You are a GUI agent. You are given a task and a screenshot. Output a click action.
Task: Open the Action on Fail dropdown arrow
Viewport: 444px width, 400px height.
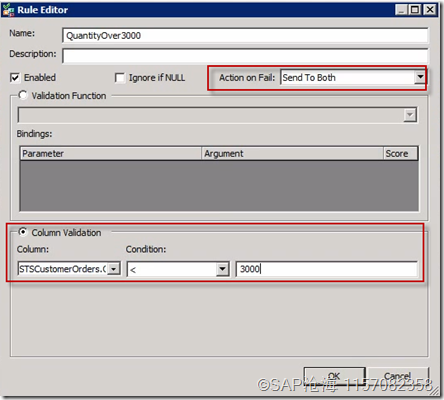tap(420, 77)
